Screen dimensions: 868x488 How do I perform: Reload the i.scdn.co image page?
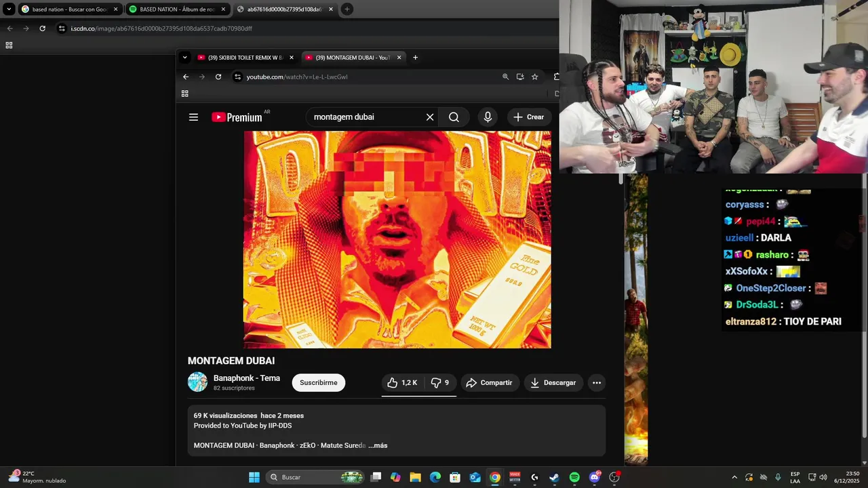click(42, 28)
